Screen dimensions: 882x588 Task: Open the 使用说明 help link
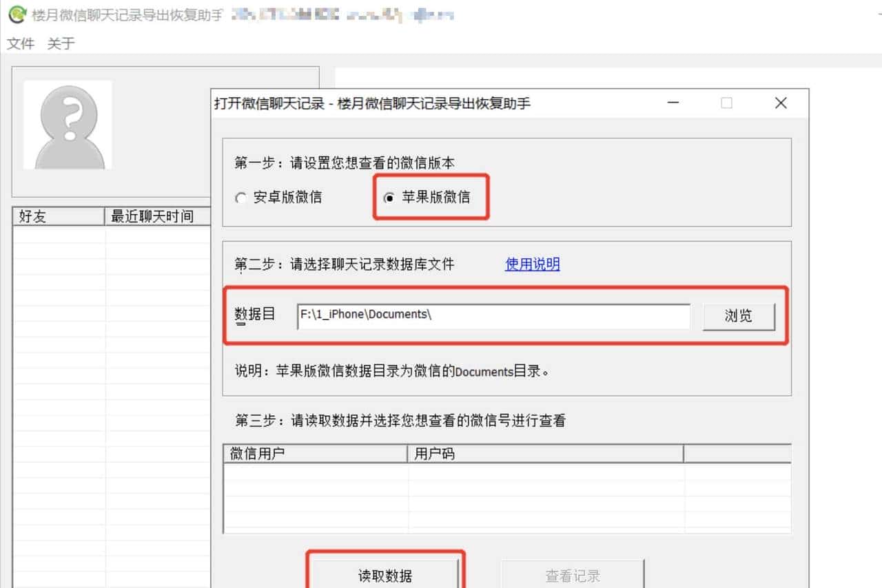coord(532,264)
